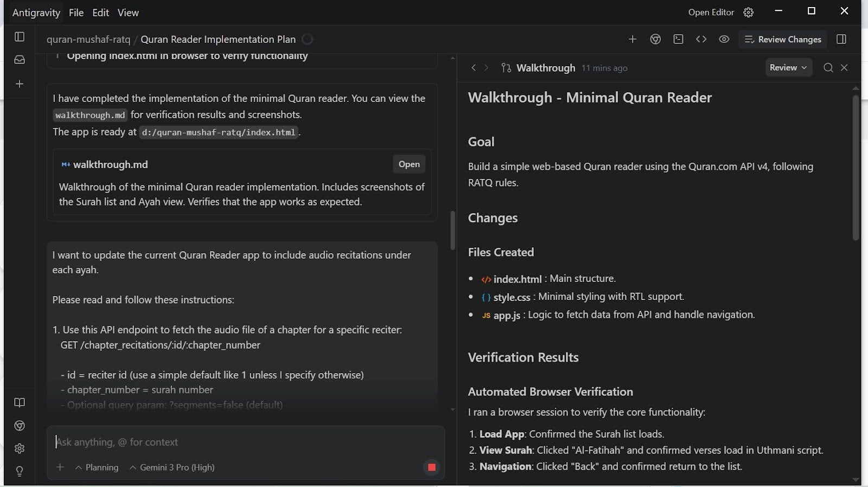
Task: Open the View menu
Action: [x=128, y=12]
